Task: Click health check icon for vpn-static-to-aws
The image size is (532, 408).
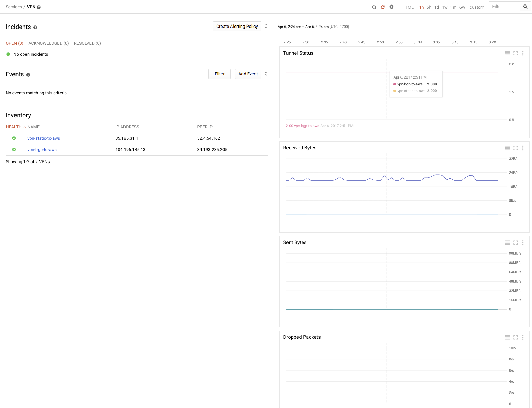Action: click(14, 138)
